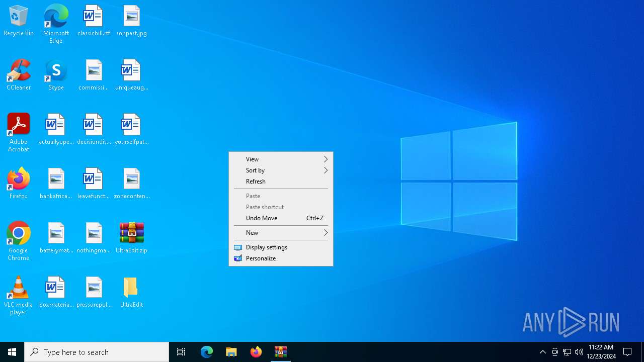Select the UltraEdit folder icon

tap(131, 293)
